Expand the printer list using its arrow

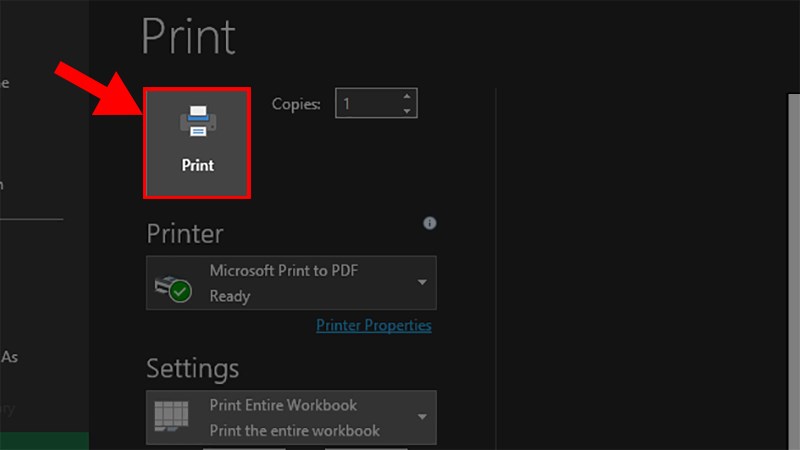422,283
